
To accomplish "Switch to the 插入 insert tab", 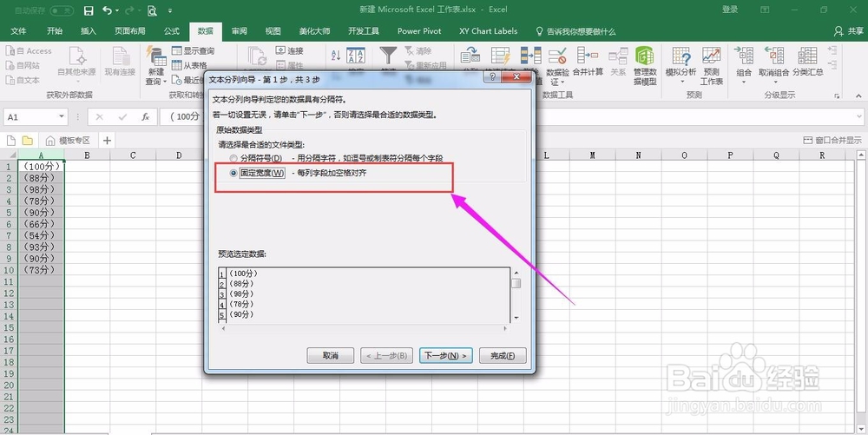I will (x=89, y=31).
